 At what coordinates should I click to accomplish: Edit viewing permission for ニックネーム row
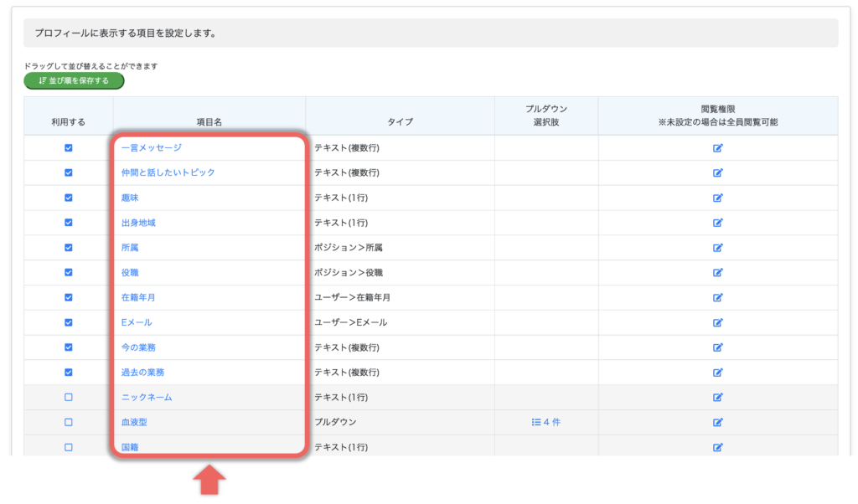pyautogui.click(x=717, y=398)
